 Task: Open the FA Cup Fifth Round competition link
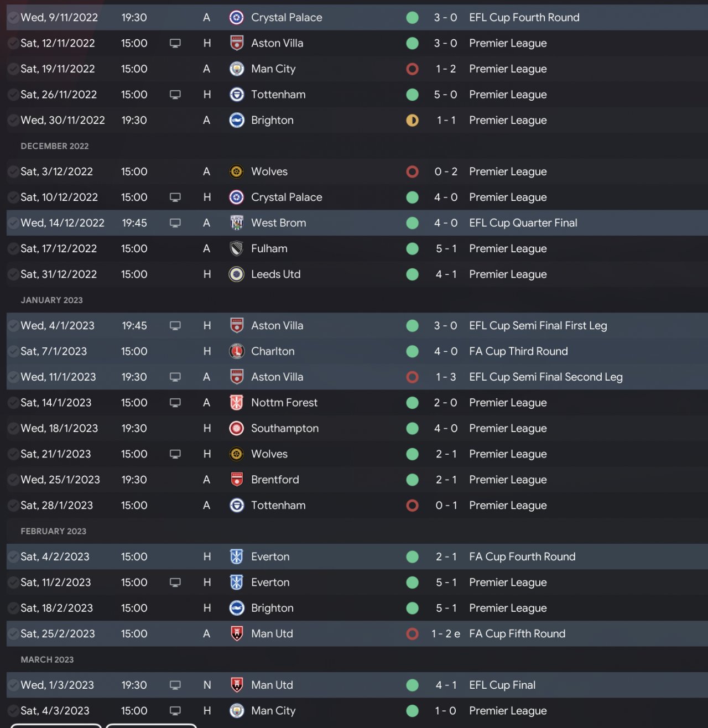[x=517, y=634]
